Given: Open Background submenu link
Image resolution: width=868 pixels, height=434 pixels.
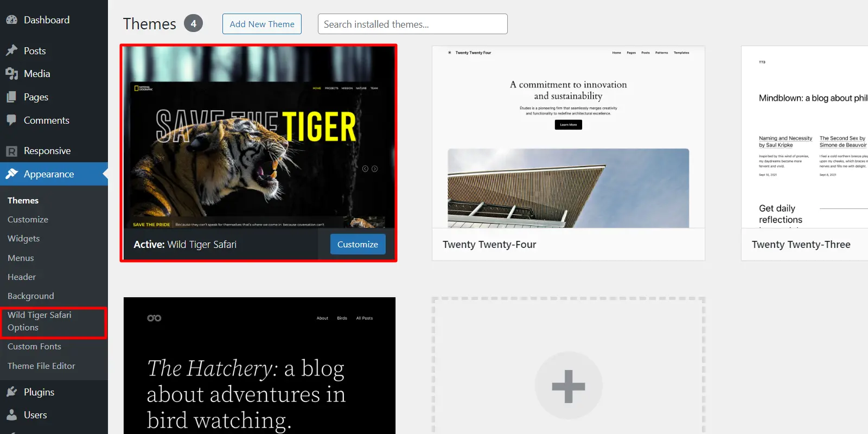Looking at the screenshot, I should (31, 296).
